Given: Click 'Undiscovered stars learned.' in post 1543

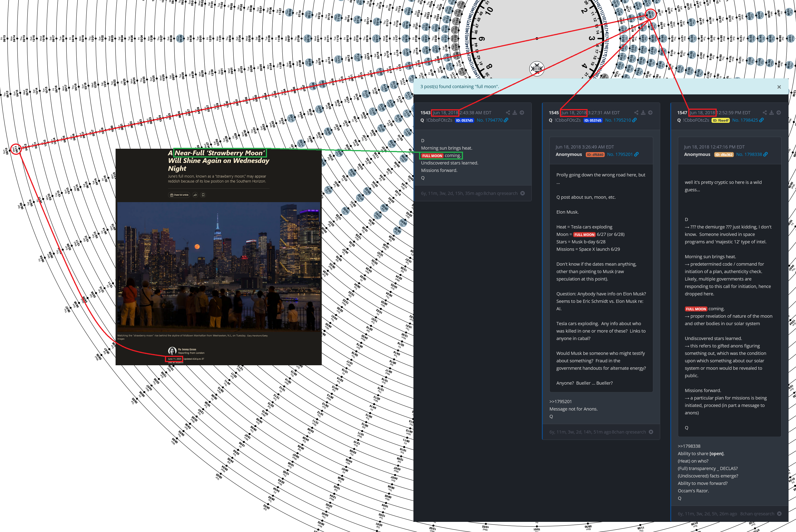Looking at the screenshot, I should tap(450, 163).
